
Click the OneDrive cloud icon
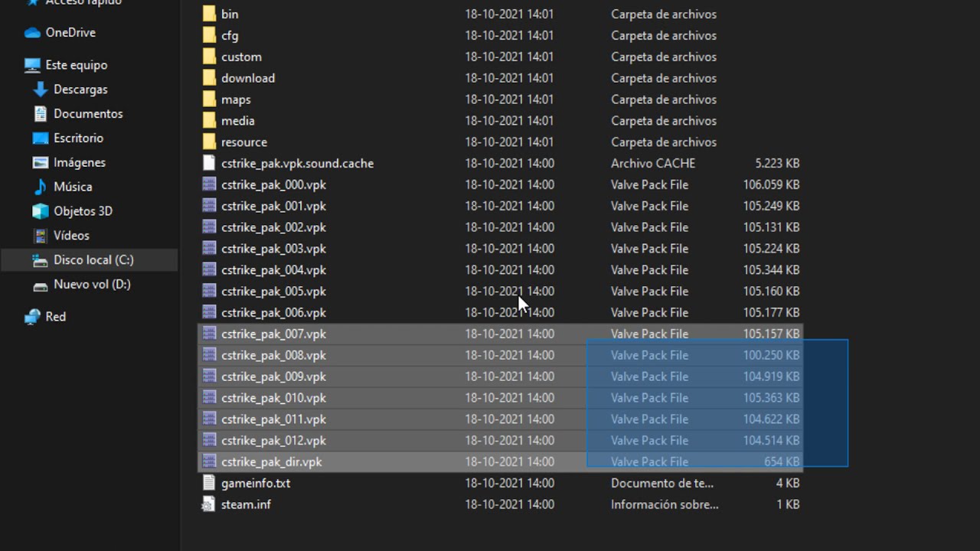pos(32,33)
